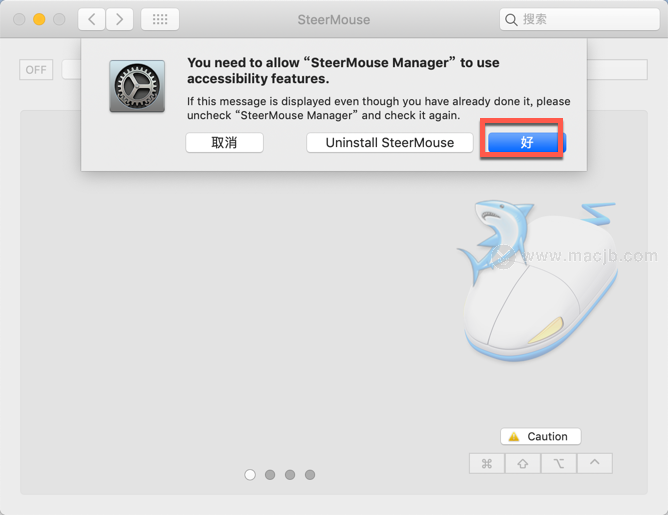668x515 pixels.
Task: Click the back navigation arrow
Action: [x=92, y=19]
